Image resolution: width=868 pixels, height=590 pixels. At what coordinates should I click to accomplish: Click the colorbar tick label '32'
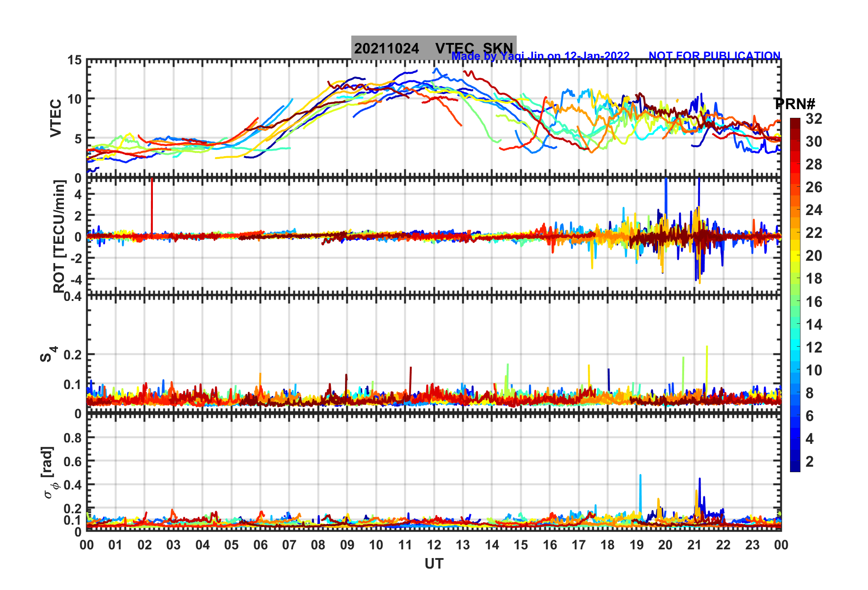[x=814, y=119]
